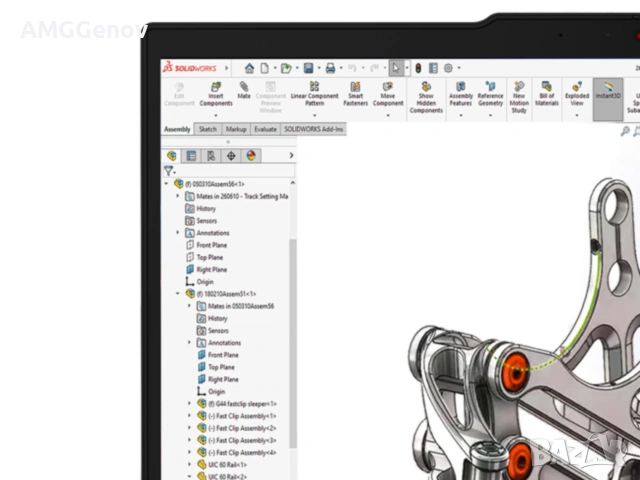Open FeatureManager Design Tree tab icon
This screenshot has height=480, width=640.
[x=171, y=156]
